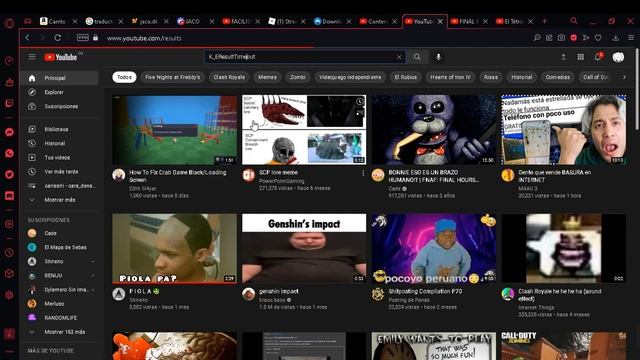Open the extensions cube icon in sidebar
Viewport: 640px width, 360px height.
pyautogui.click(x=9, y=274)
